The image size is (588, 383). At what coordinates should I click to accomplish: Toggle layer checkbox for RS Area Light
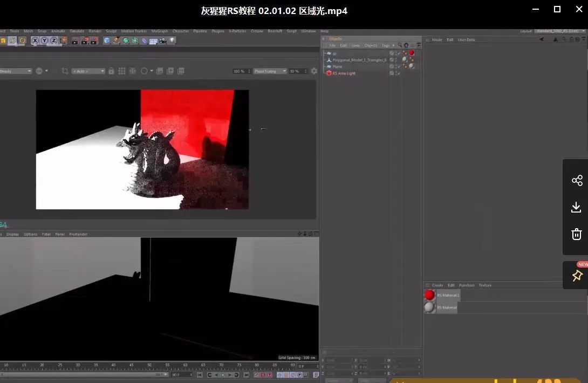[x=392, y=73]
